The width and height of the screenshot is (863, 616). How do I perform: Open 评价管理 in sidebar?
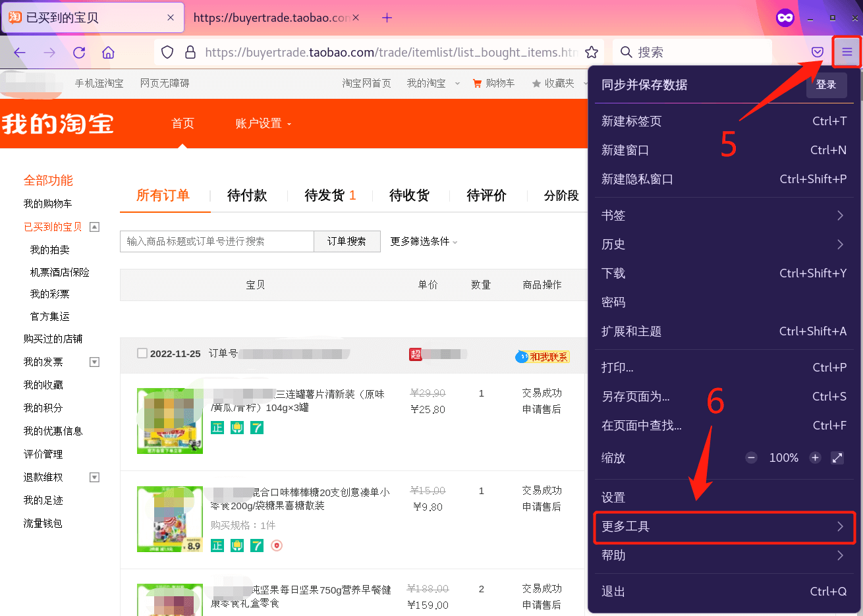tap(43, 454)
